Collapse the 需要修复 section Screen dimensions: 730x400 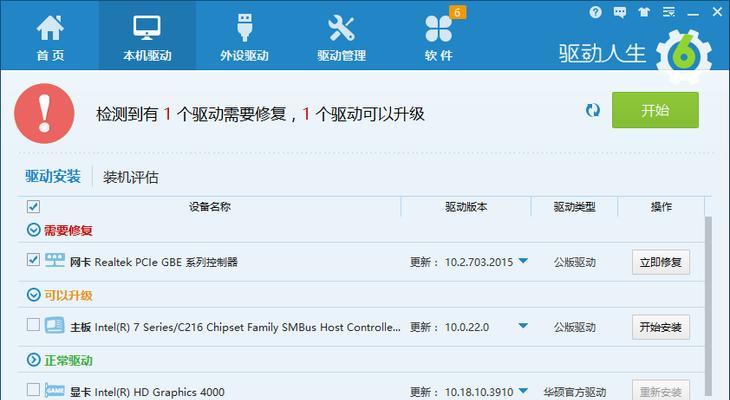click(34, 230)
